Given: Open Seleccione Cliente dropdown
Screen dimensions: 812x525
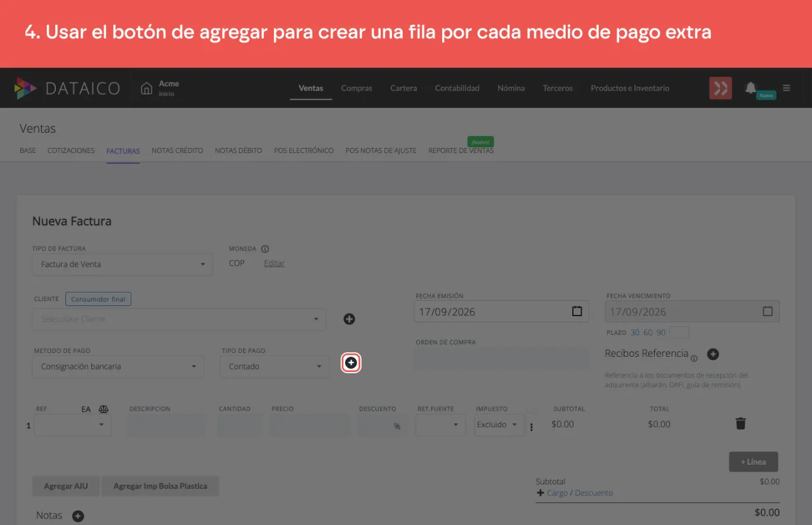Looking at the screenshot, I should click(180, 319).
